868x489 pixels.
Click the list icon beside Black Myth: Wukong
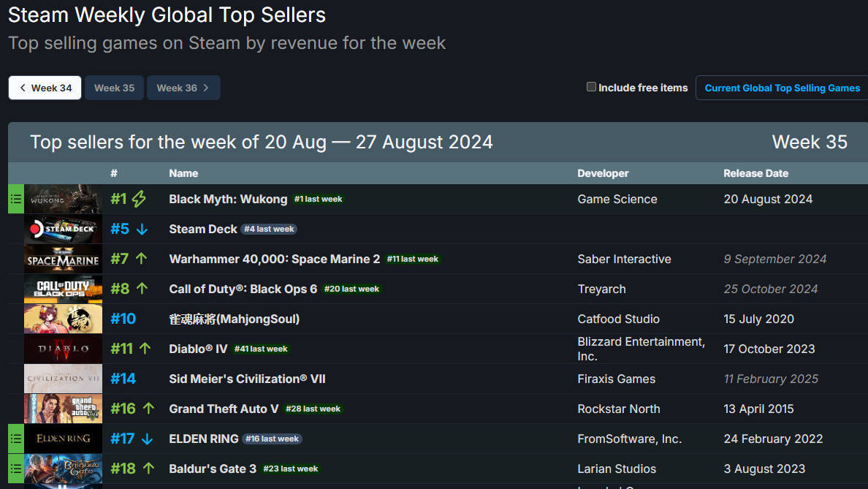[16, 199]
